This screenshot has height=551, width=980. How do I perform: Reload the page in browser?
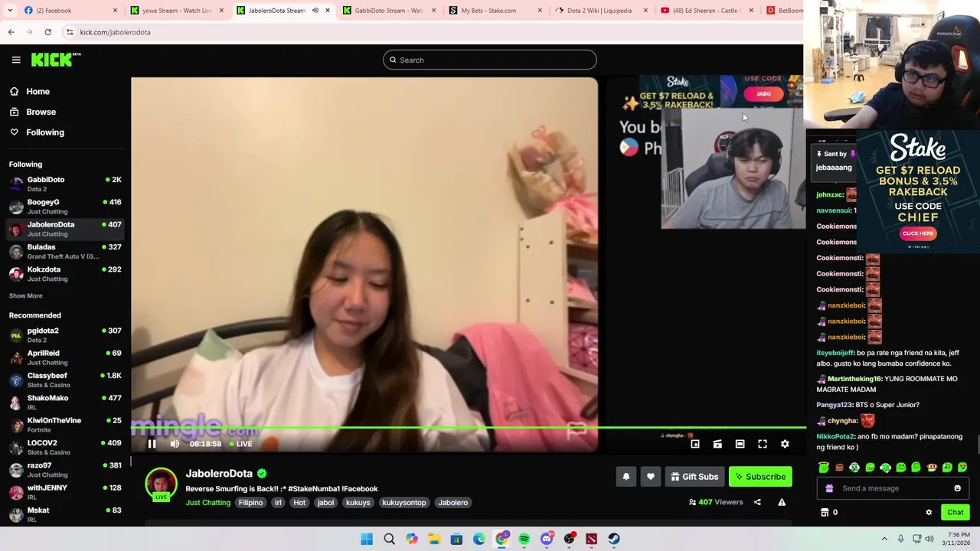point(47,32)
